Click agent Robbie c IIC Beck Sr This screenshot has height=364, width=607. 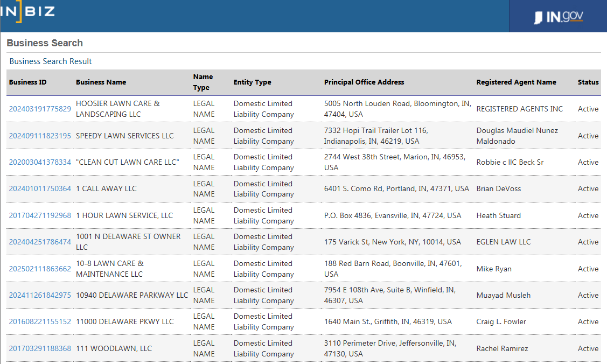(x=510, y=162)
